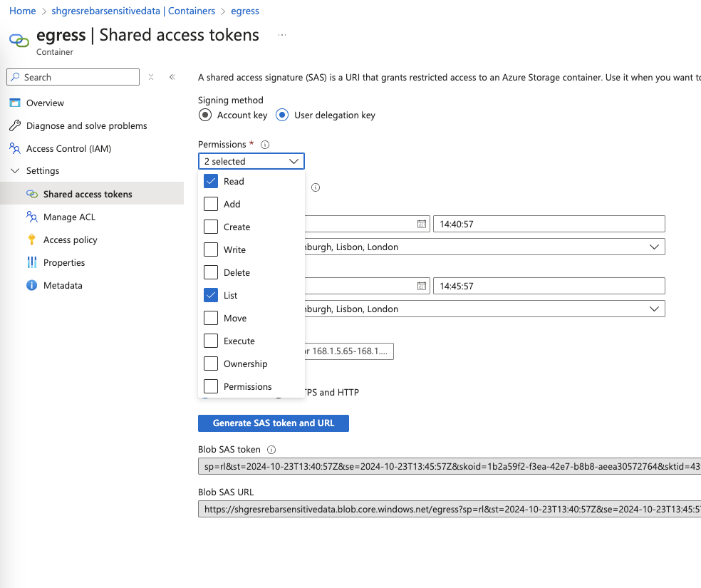Click the egress container link icon in header
Screen dimensions: 701x588
[x=19, y=41]
